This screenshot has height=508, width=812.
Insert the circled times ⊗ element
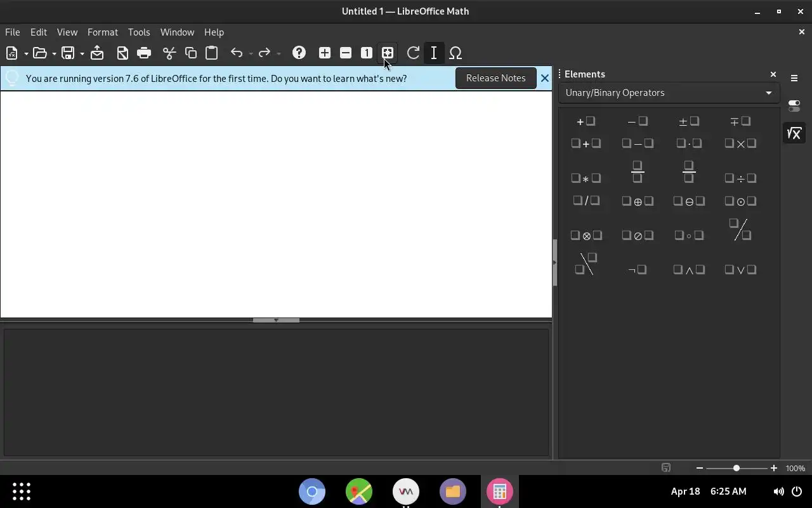586,236
